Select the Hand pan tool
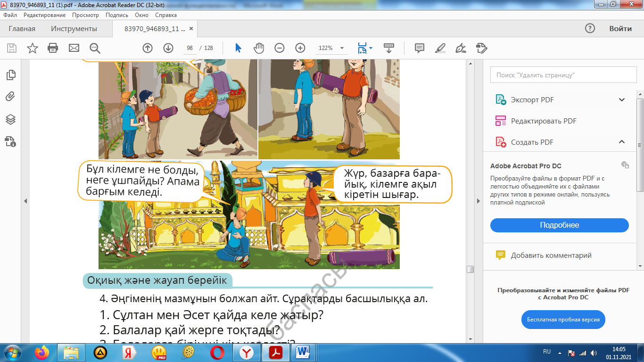The image size is (644, 362). pos(259,48)
